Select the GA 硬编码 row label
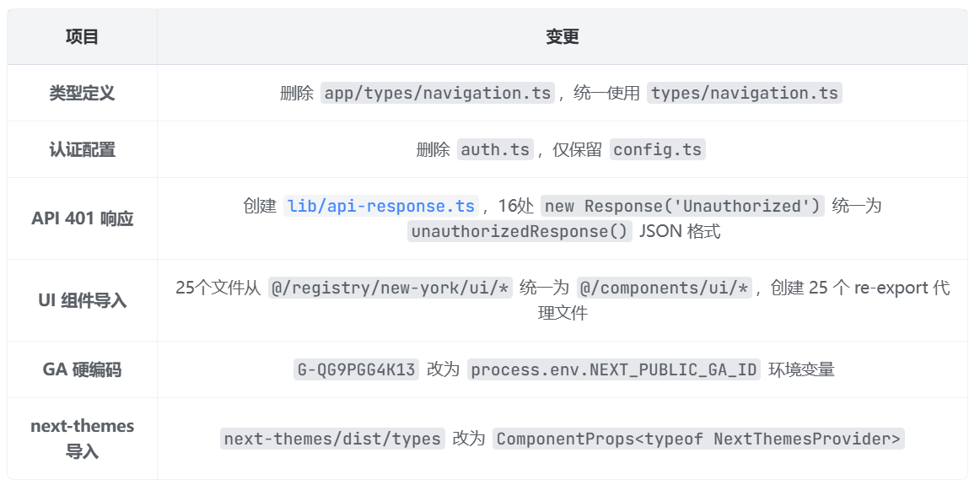The image size is (980, 485). tap(82, 369)
